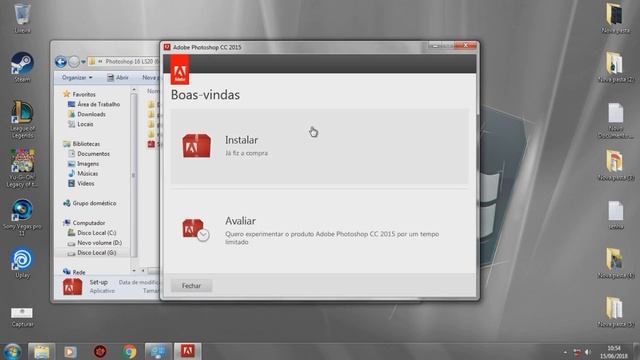The width and height of the screenshot is (640, 360).
Task: Click the red round app taskbar icon
Action: [100, 351]
